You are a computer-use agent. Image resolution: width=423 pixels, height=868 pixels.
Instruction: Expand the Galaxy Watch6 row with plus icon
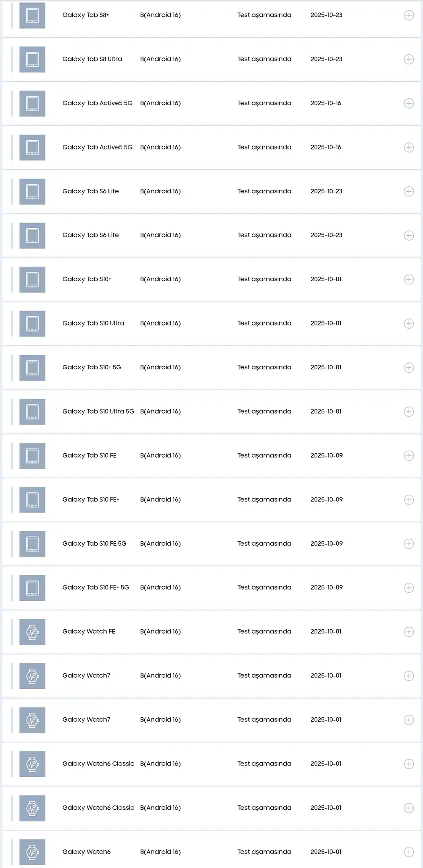409,852
